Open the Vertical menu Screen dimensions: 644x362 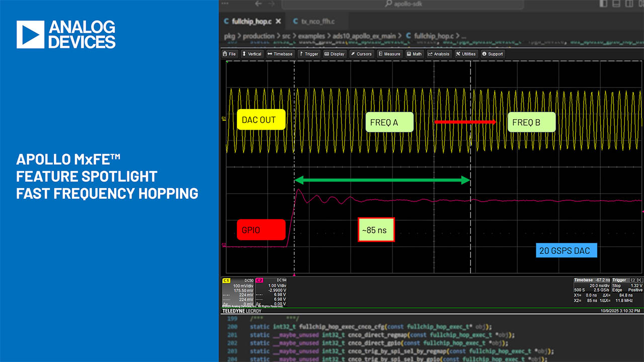[x=252, y=54]
